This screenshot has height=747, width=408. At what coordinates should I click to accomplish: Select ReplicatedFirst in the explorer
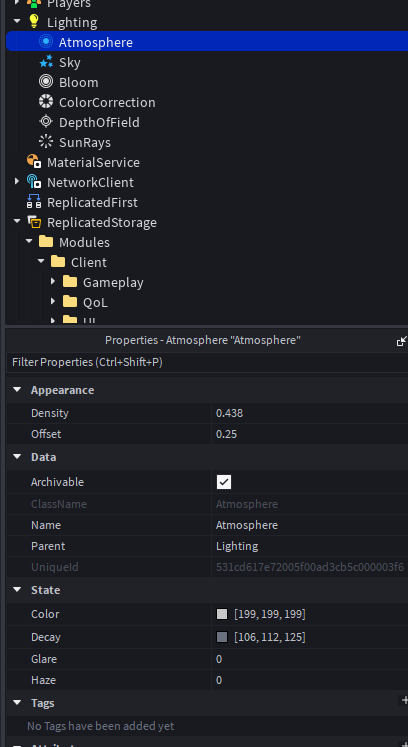tap(92, 202)
